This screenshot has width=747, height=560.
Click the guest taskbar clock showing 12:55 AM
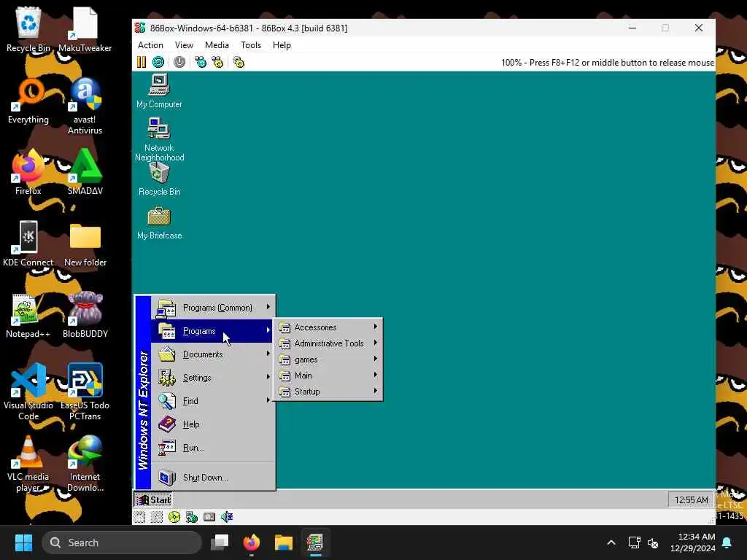click(691, 499)
